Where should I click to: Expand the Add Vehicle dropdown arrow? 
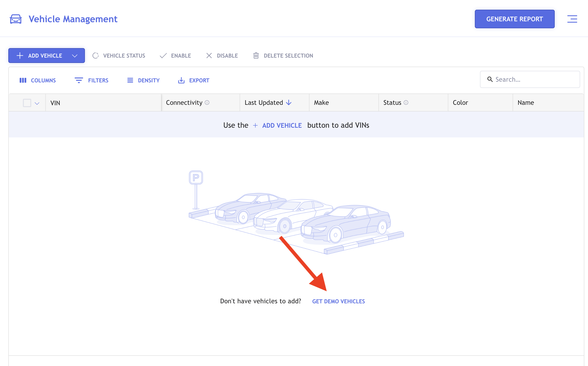(x=75, y=56)
